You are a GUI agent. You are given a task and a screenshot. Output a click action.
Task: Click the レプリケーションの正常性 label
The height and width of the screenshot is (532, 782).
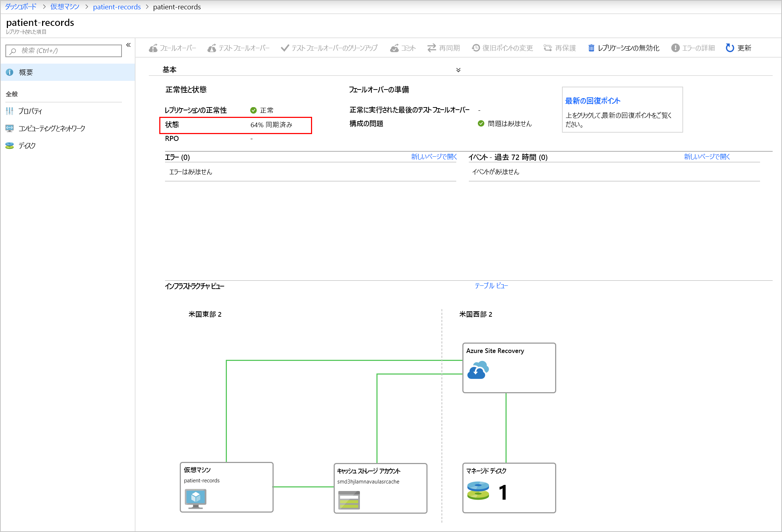(196, 110)
